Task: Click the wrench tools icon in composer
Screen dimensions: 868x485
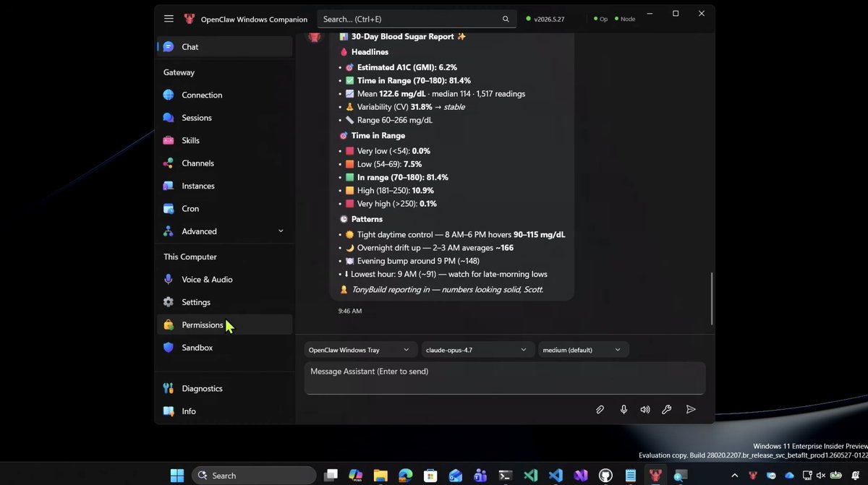Action: point(667,409)
